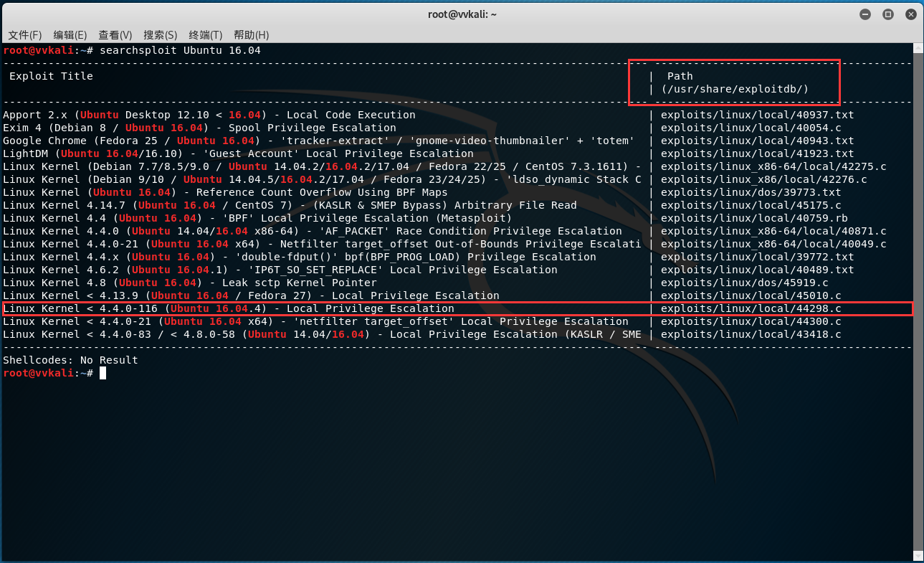Click the cursor at the last prompt
This screenshot has height=563, width=924.
(x=103, y=373)
